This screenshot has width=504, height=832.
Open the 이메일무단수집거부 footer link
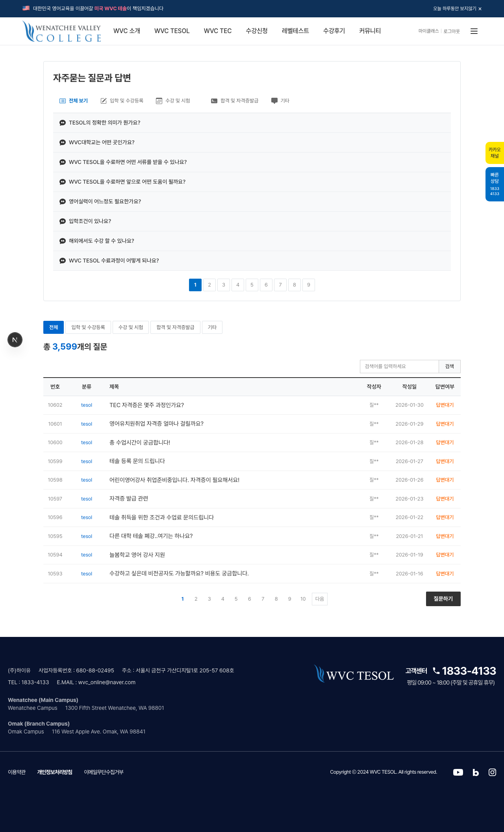104,772
